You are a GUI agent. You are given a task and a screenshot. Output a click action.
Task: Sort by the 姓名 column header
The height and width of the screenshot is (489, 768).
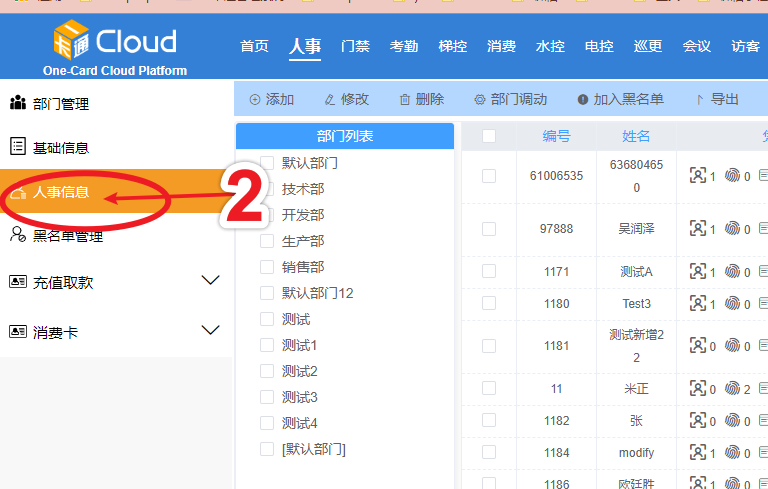(636, 136)
